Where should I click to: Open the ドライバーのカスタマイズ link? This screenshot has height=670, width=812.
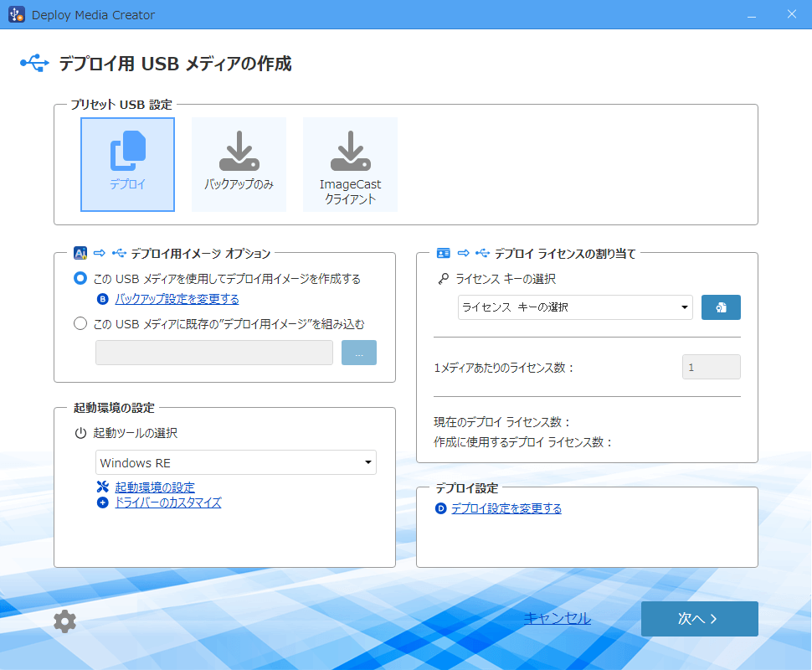pyautogui.click(x=167, y=502)
